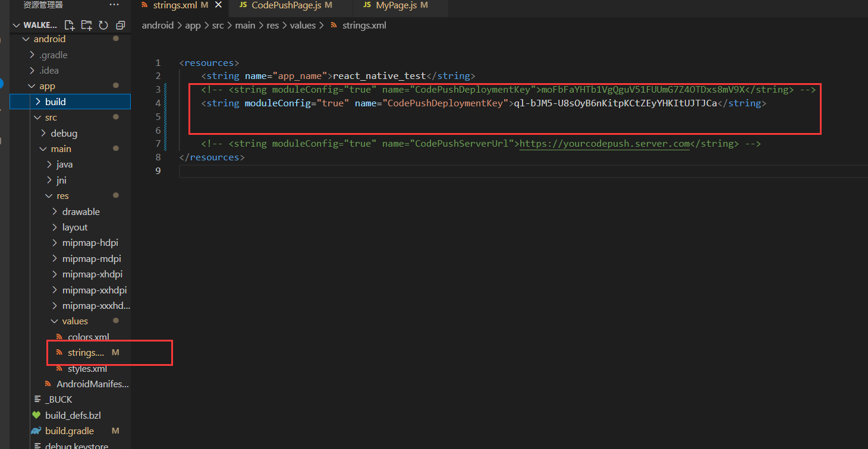Screen dimensions: 868x449
Task: Collapse the android folder
Action: pyautogui.click(x=49, y=39)
